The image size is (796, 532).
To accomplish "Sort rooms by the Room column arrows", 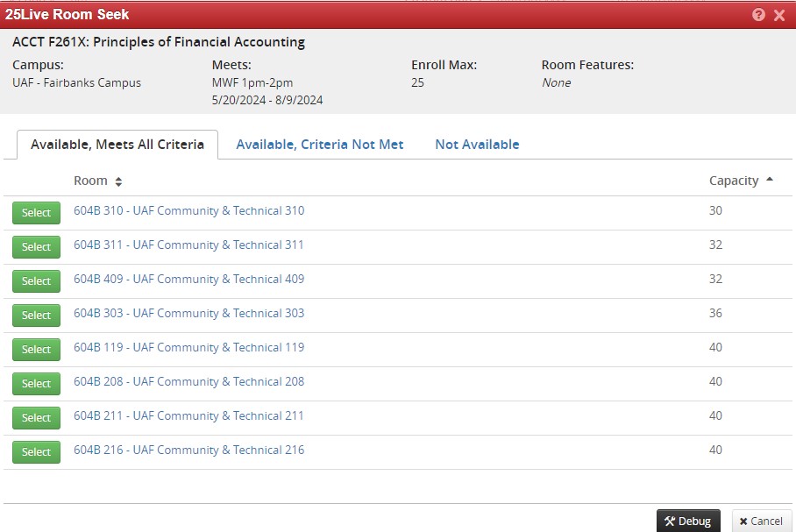I will coord(118,181).
